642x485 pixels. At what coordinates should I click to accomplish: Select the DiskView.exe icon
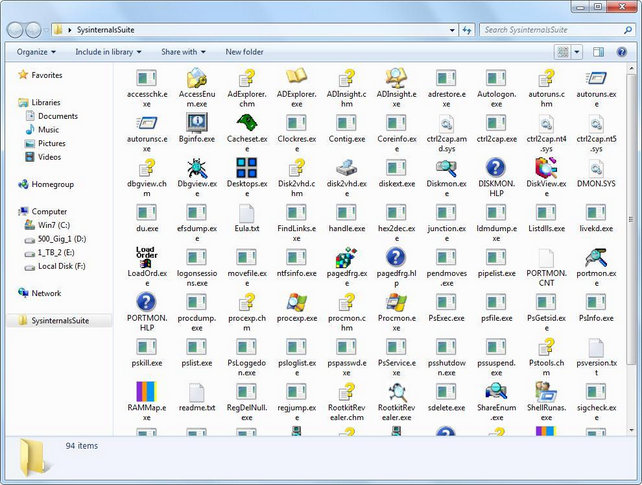click(546, 167)
